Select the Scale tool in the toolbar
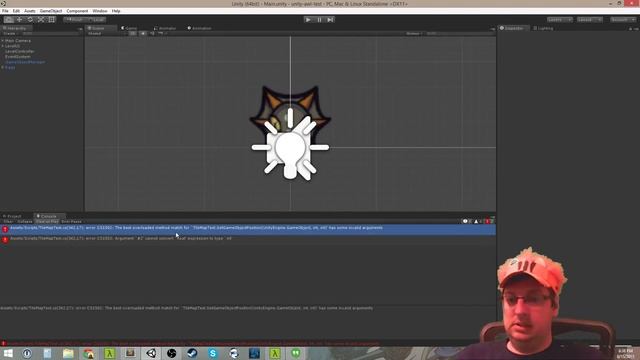Viewport: 640px width, 360px height. pos(41,20)
